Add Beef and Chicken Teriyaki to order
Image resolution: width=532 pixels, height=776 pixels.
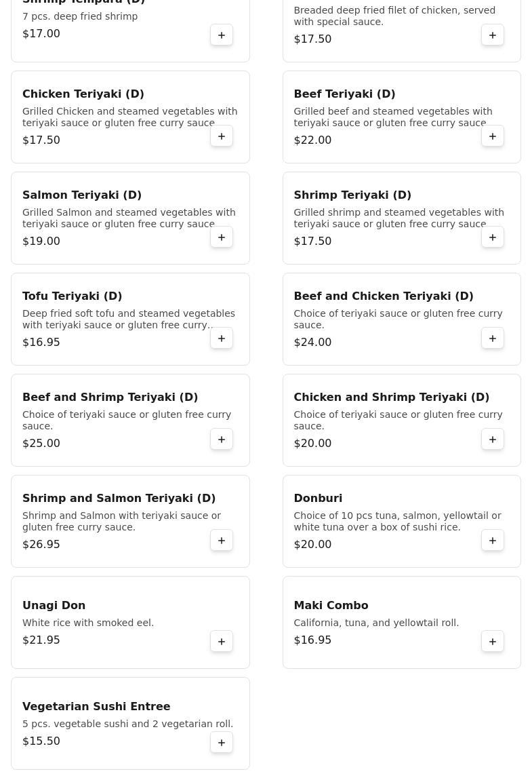pyautogui.click(x=493, y=338)
